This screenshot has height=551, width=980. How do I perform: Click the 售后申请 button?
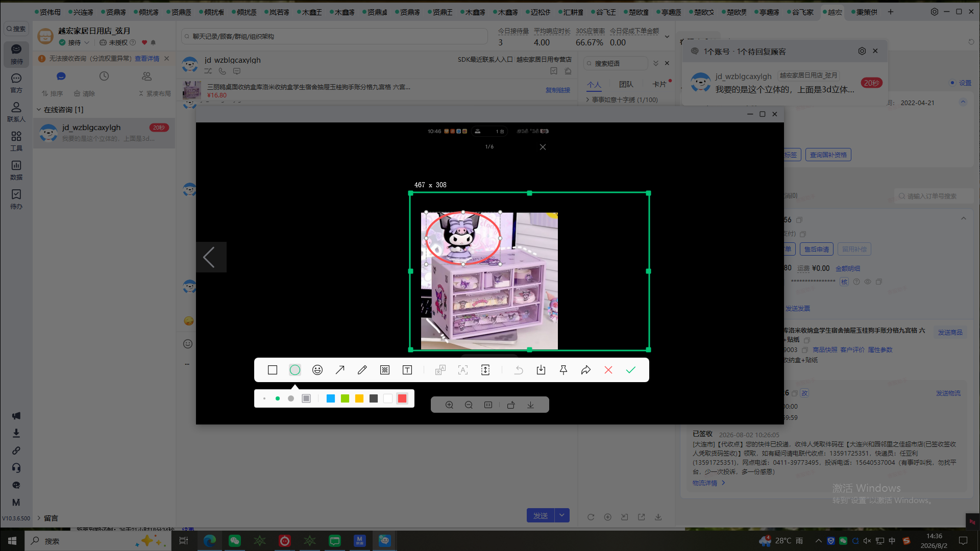(817, 249)
